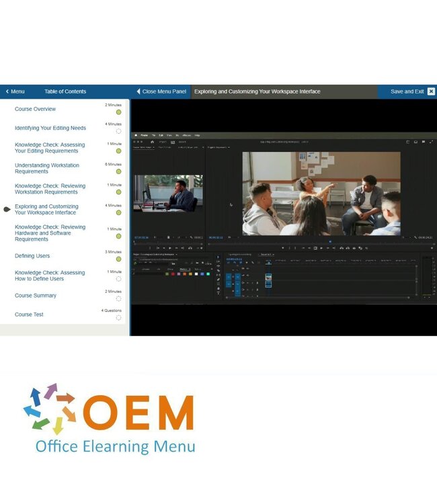Click Export Frame camera icon in Program monitor
This screenshot has width=437, height=504.
coord(354,248)
